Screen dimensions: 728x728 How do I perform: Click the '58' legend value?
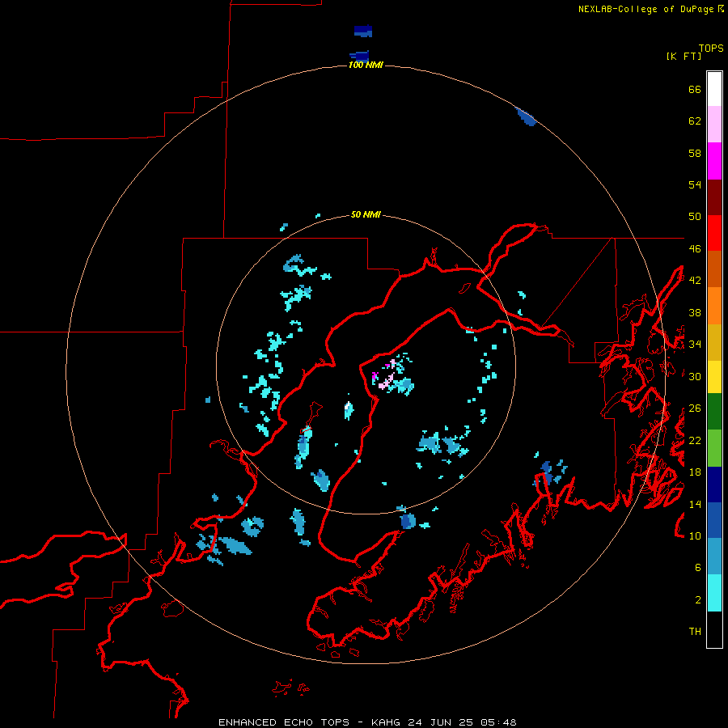coord(695,153)
